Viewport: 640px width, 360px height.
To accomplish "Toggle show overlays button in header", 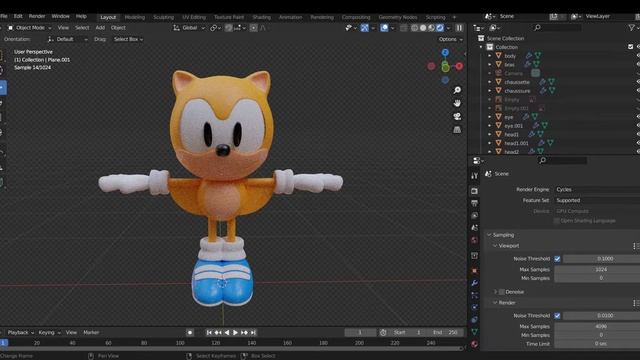I will [384, 28].
